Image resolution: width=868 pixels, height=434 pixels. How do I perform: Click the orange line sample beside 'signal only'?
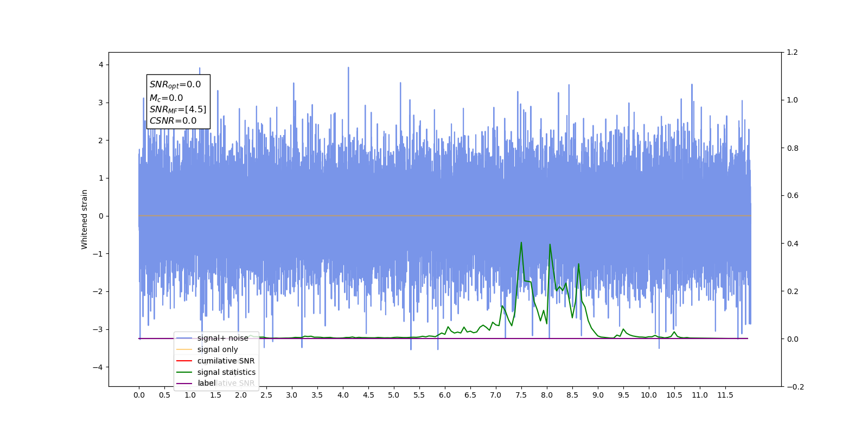(x=184, y=349)
